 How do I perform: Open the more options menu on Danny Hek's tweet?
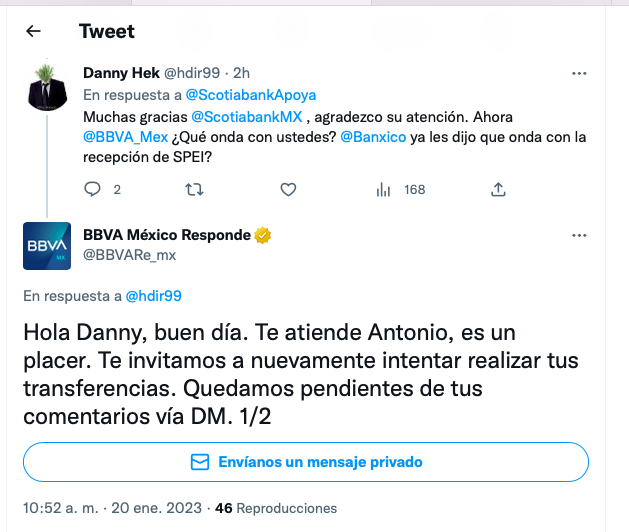pos(579,73)
